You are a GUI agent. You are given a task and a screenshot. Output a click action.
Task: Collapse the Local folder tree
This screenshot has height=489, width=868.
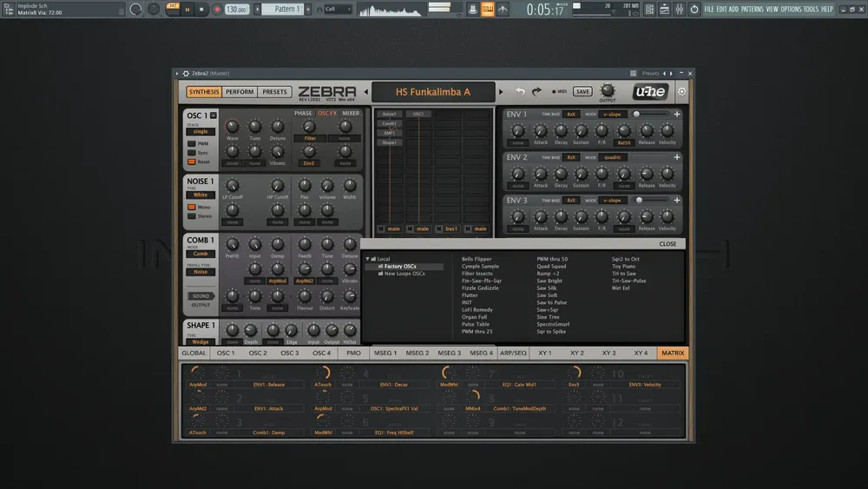coord(368,259)
